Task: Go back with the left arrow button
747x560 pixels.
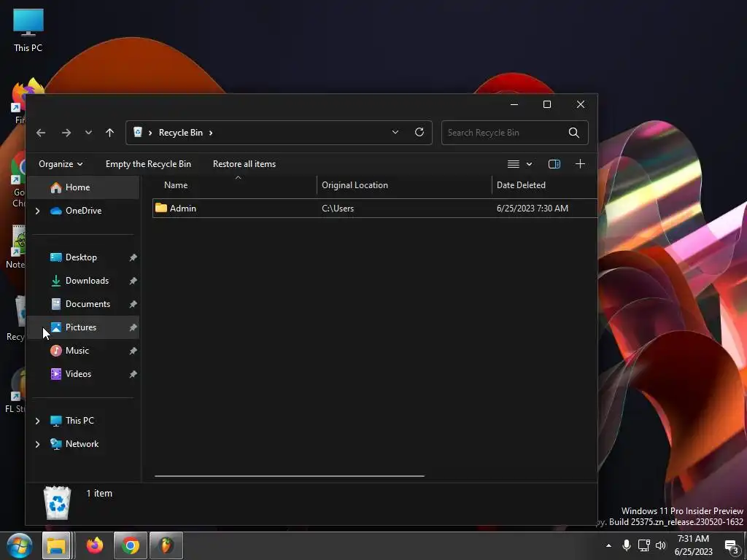Action: tap(41, 133)
